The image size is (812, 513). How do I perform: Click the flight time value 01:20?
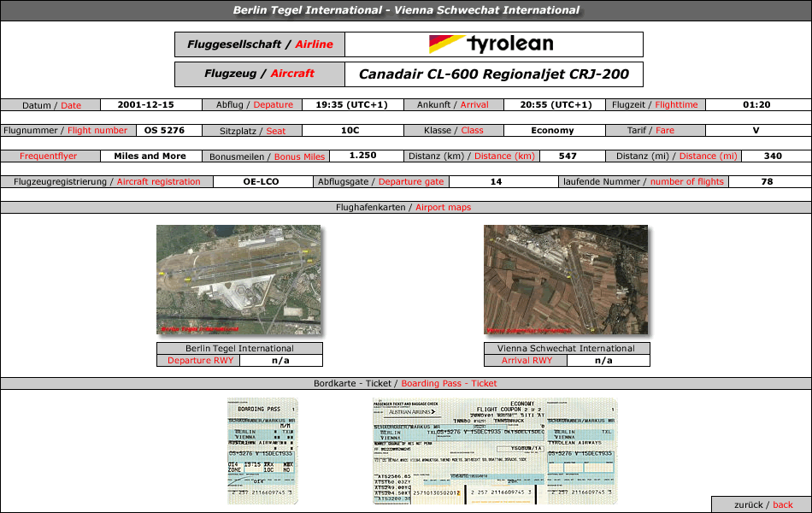coord(756,104)
